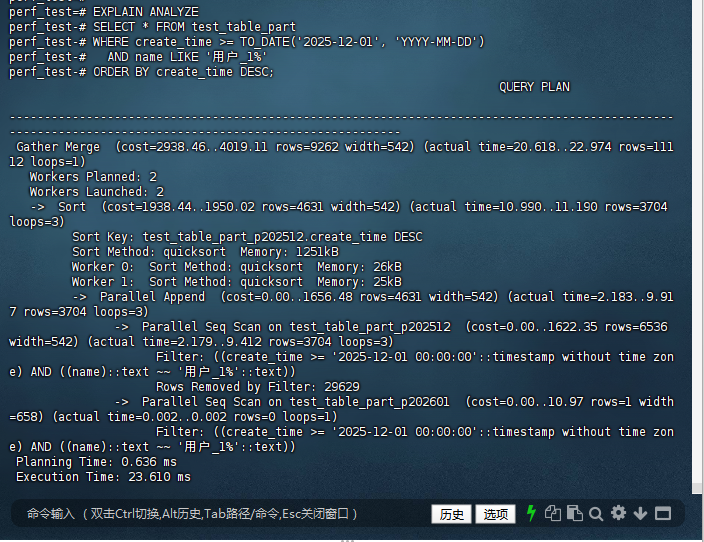Click the 'Sort Key: test_table_part_p202512.create_time DESC' line
This screenshot has width=704, height=542.
247,237
